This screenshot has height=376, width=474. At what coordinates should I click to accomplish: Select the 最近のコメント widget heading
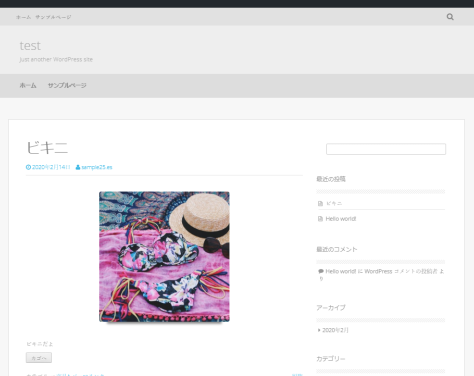tap(337, 249)
